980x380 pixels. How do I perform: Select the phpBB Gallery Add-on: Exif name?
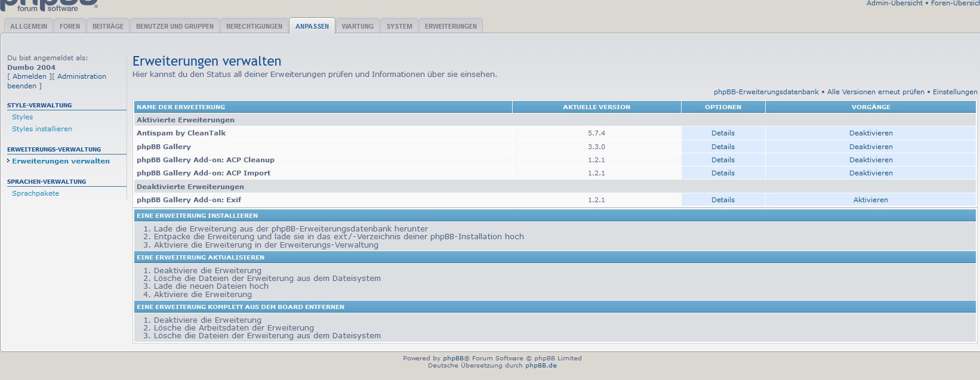pyautogui.click(x=189, y=200)
